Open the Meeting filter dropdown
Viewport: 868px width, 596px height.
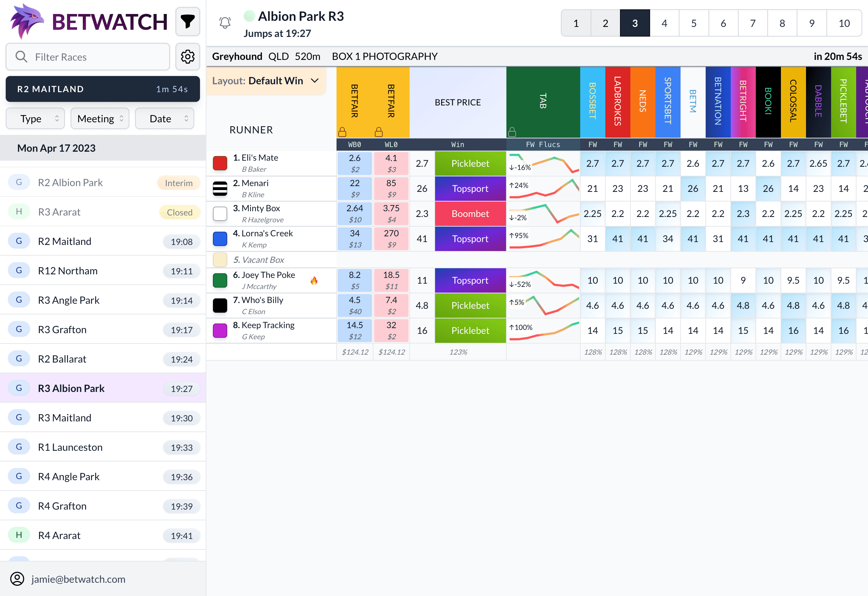(100, 118)
